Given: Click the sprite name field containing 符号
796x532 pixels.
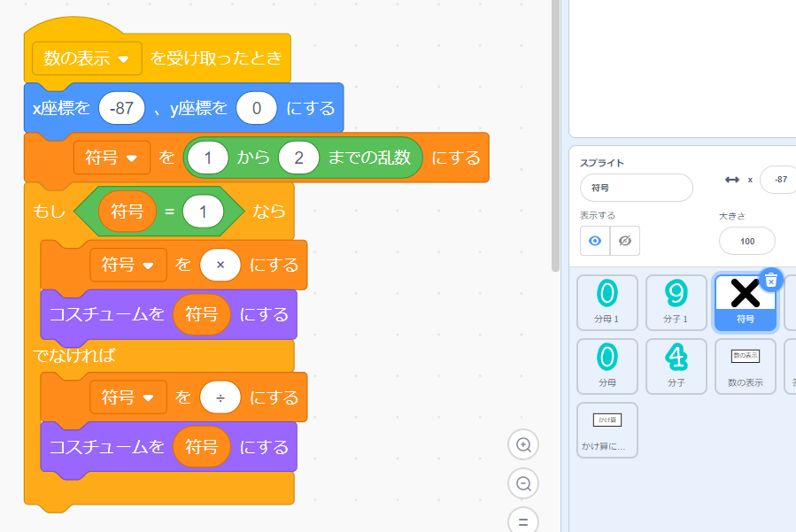Looking at the screenshot, I should 636,188.
